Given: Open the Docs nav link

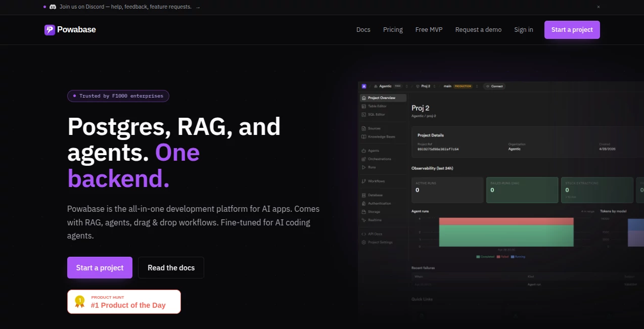Looking at the screenshot, I should point(363,30).
